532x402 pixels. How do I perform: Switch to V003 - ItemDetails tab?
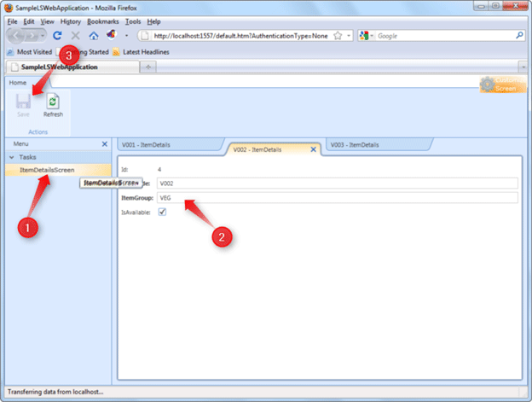tap(379, 144)
